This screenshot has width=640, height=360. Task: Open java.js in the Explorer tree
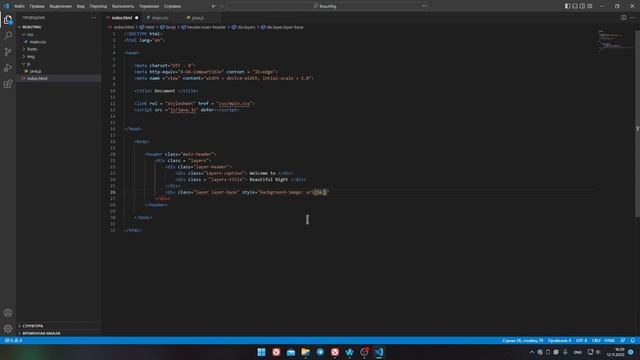pyautogui.click(x=35, y=71)
